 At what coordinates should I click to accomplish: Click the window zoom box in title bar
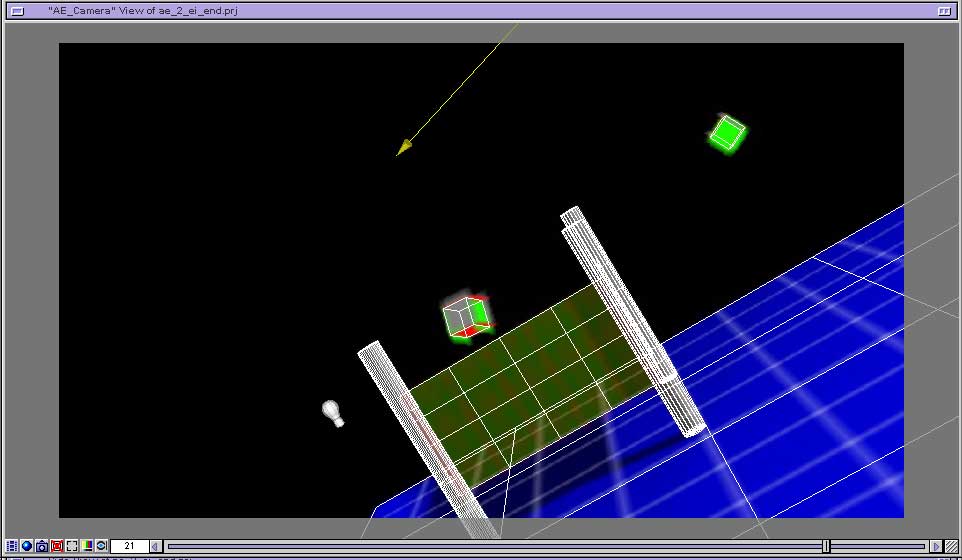pyautogui.click(x=943, y=10)
